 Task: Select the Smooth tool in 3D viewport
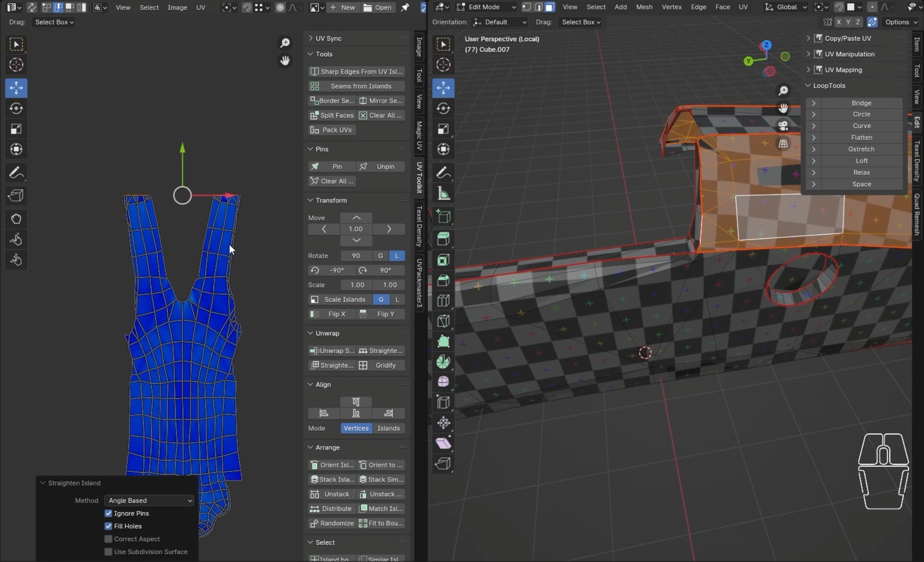[x=443, y=382]
